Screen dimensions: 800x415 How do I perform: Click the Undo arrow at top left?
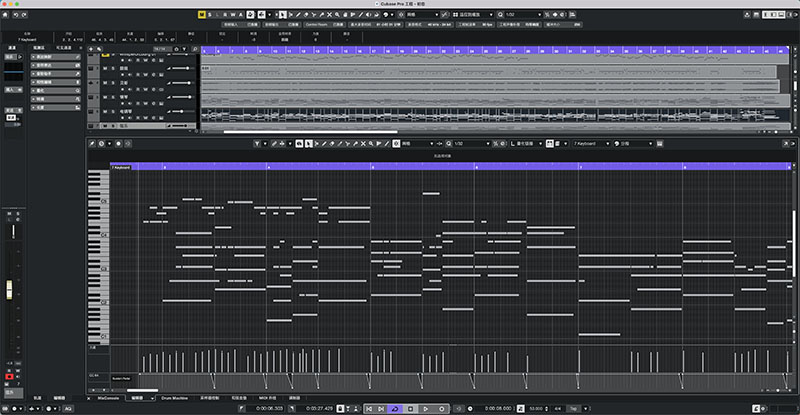pyautogui.click(x=16, y=15)
